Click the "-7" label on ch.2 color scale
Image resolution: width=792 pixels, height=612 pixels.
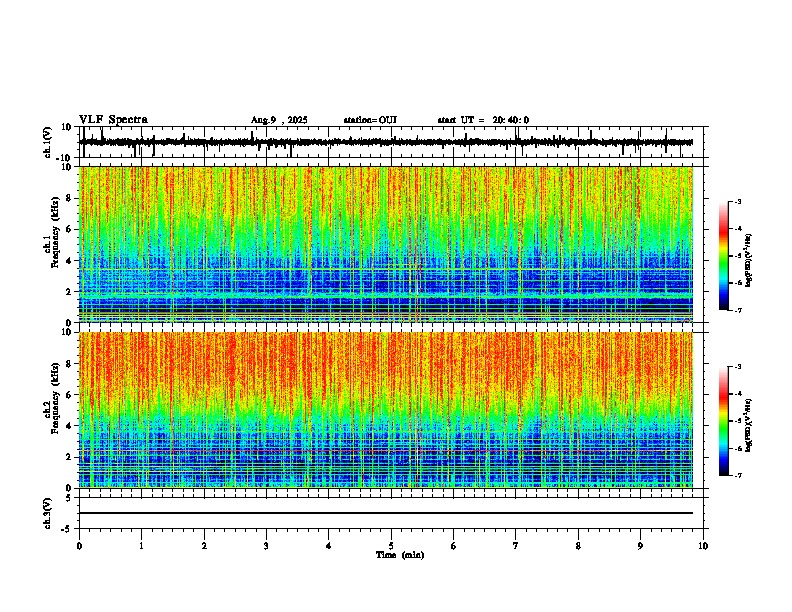tap(737, 475)
